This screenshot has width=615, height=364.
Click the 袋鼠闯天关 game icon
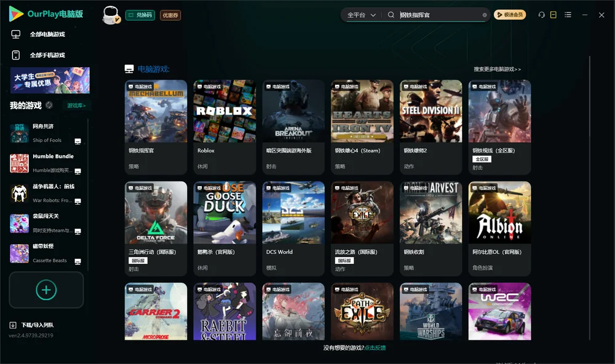(x=19, y=223)
